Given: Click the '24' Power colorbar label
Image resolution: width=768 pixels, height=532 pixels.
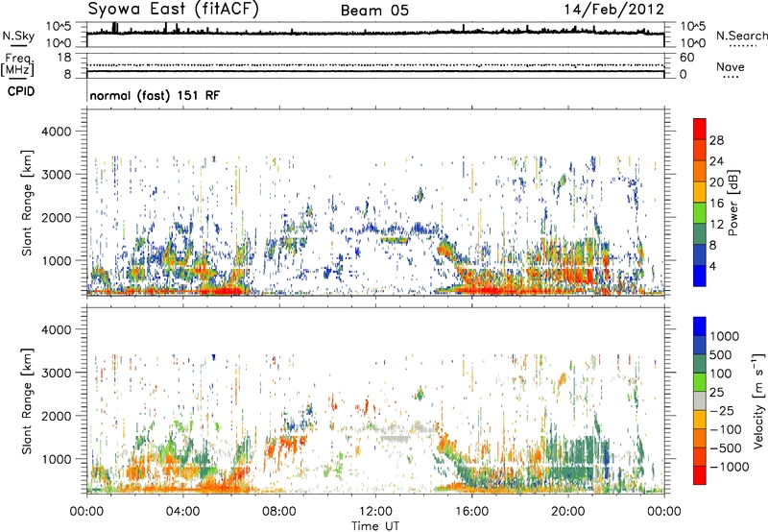Looking at the screenshot, I should tap(716, 161).
